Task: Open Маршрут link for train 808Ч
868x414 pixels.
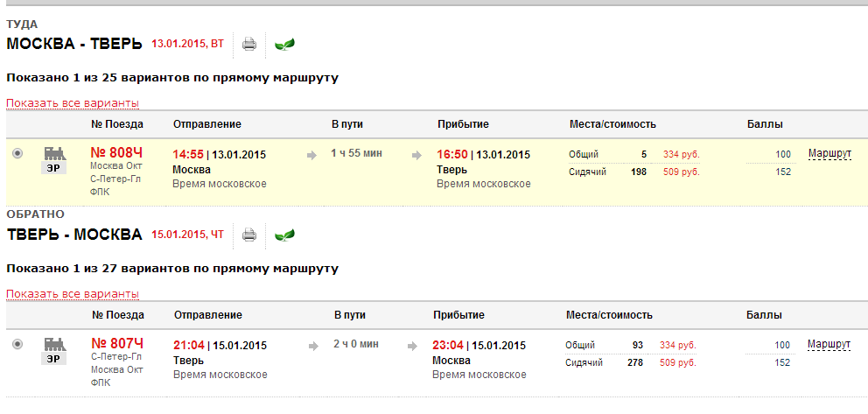Action: coord(829,154)
